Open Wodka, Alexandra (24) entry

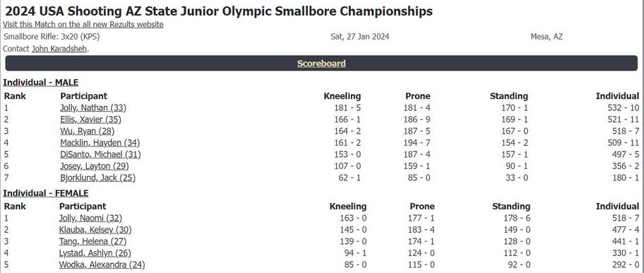pos(102,265)
